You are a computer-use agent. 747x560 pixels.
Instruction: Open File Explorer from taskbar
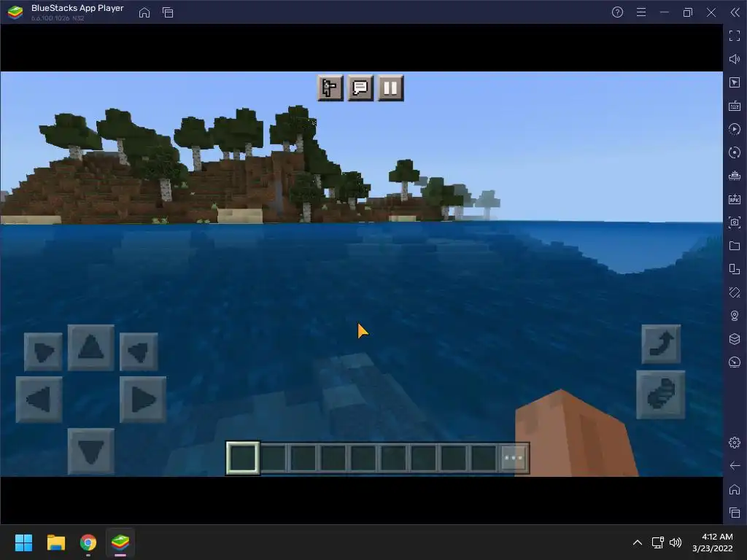(x=55, y=542)
